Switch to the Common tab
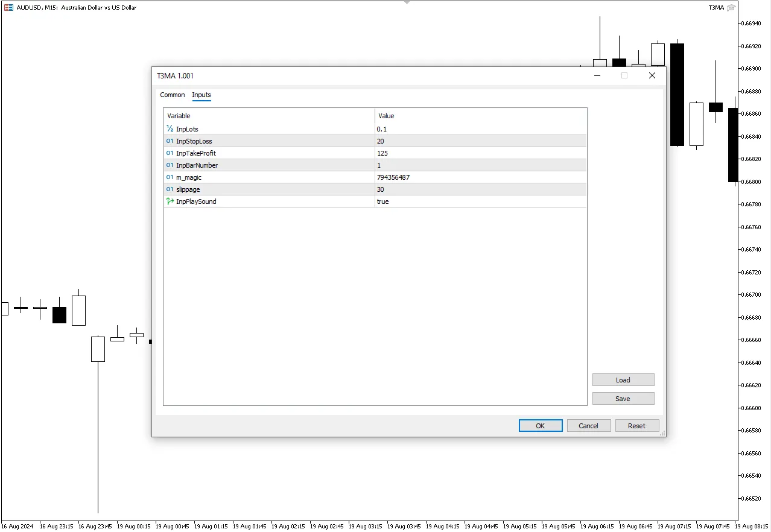Screen dimensions: 771x532 pyautogui.click(x=173, y=95)
